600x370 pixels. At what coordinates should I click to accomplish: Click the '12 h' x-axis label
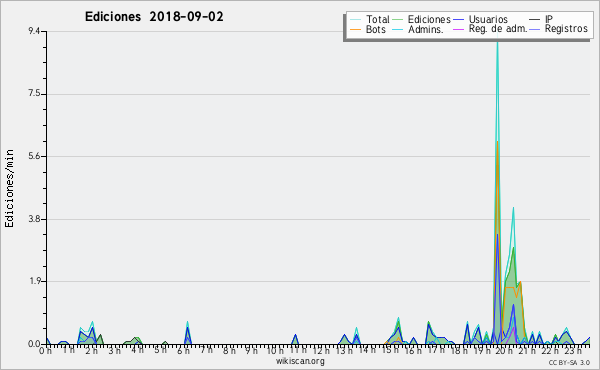[321, 350]
